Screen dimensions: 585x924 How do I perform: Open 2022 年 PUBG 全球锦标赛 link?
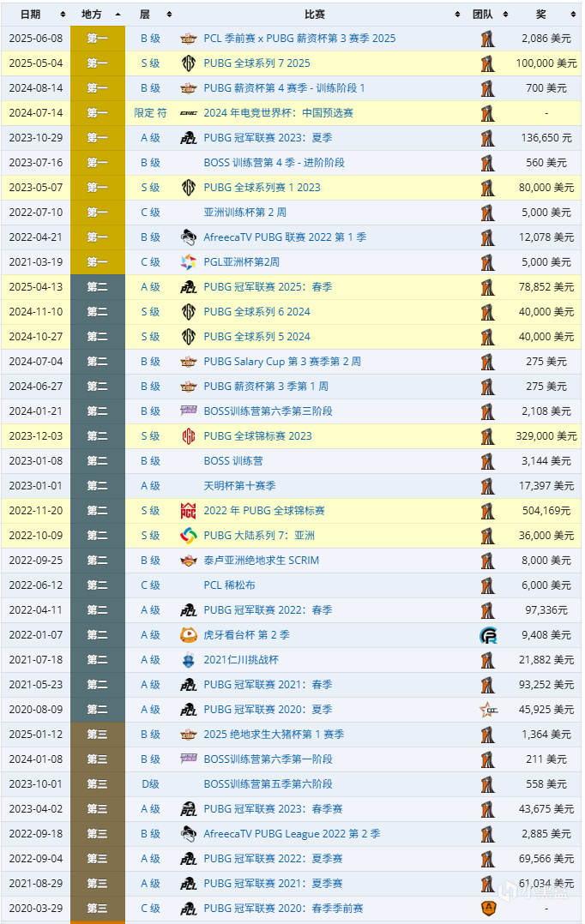(x=264, y=510)
